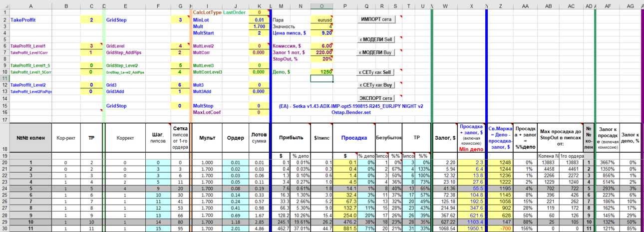This screenshot has width=644, height=232.
Task: Click the Цена пипса value 9.20
Action: [322, 33]
